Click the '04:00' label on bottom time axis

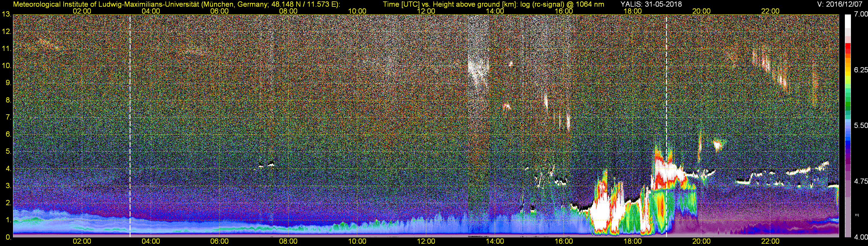coord(151,241)
